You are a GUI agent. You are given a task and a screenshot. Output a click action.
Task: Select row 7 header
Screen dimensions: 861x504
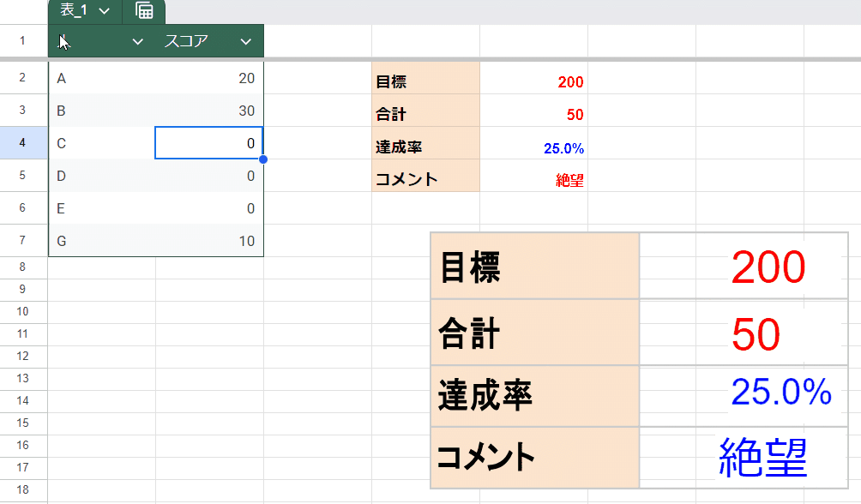[22, 240]
